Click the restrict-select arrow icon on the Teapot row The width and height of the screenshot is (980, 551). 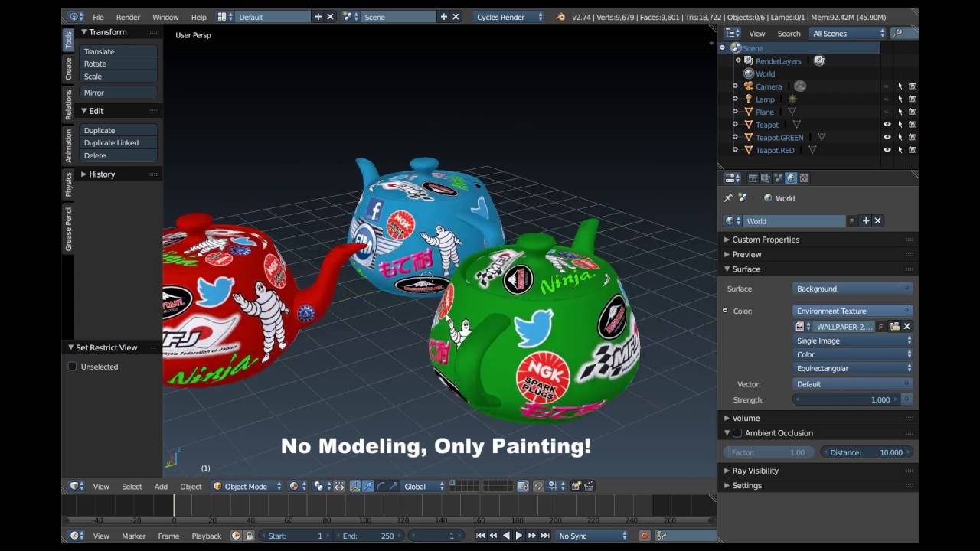click(x=900, y=125)
